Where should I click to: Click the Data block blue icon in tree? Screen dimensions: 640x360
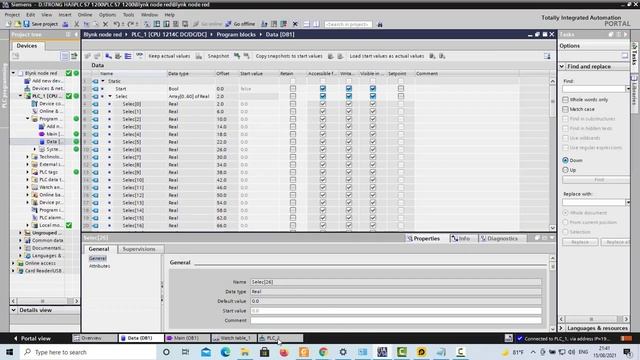(42, 142)
